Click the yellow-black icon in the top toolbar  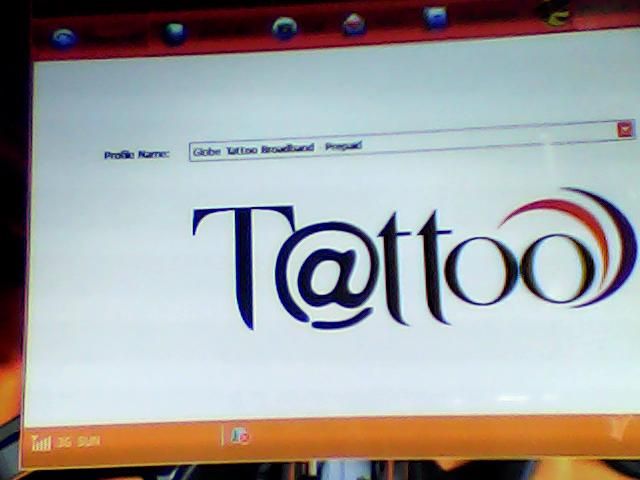tap(549, 12)
